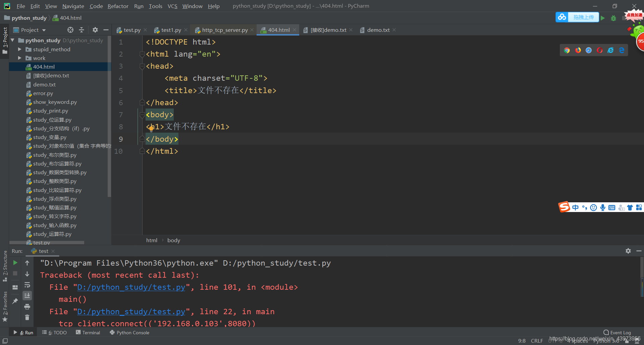Minimize the Run tool window

(x=639, y=251)
